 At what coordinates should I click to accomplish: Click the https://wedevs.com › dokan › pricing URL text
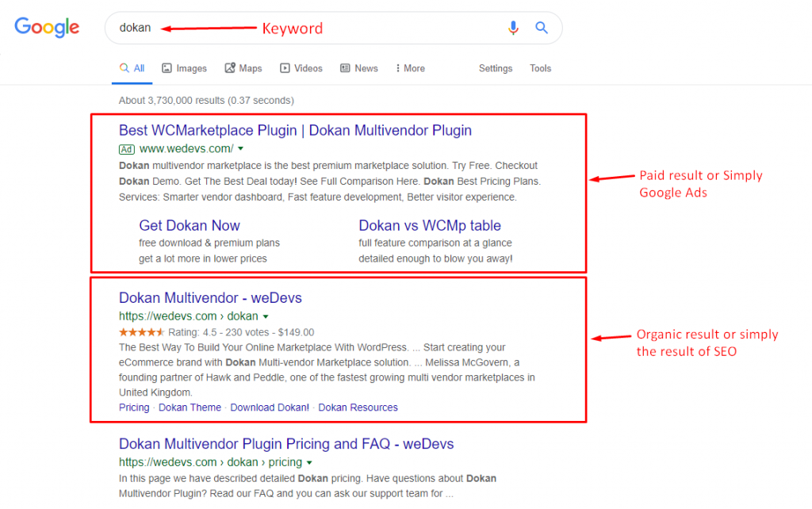[x=210, y=462]
